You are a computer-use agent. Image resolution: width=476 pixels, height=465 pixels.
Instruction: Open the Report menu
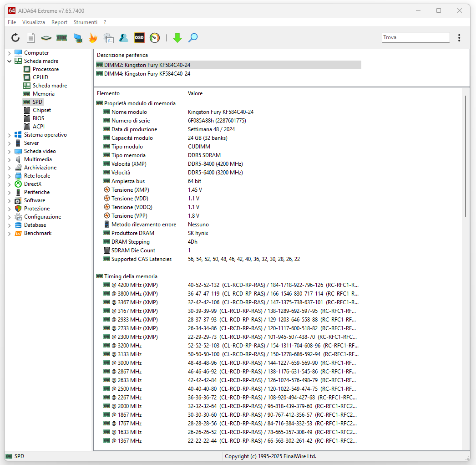tap(59, 22)
